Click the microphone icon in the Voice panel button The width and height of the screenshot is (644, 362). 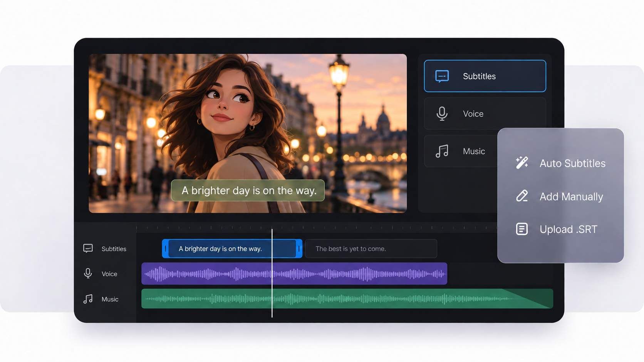point(442,113)
